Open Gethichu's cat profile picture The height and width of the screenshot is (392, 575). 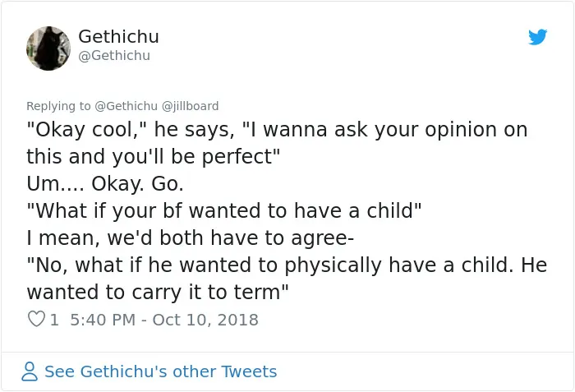(48, 48)
